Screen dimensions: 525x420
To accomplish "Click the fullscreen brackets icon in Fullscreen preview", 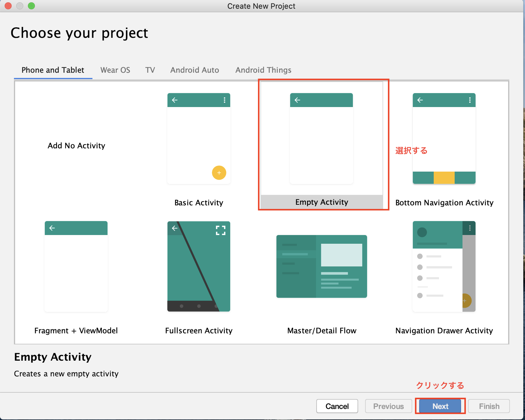I will click(221, 230).
